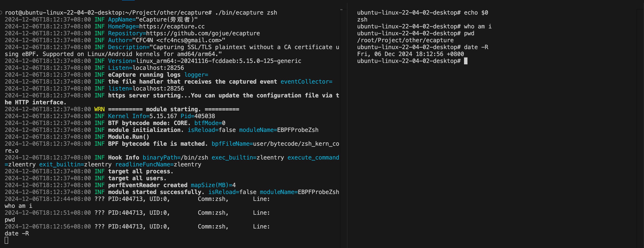Click the yellow WRN log level label

coord(99,109)
